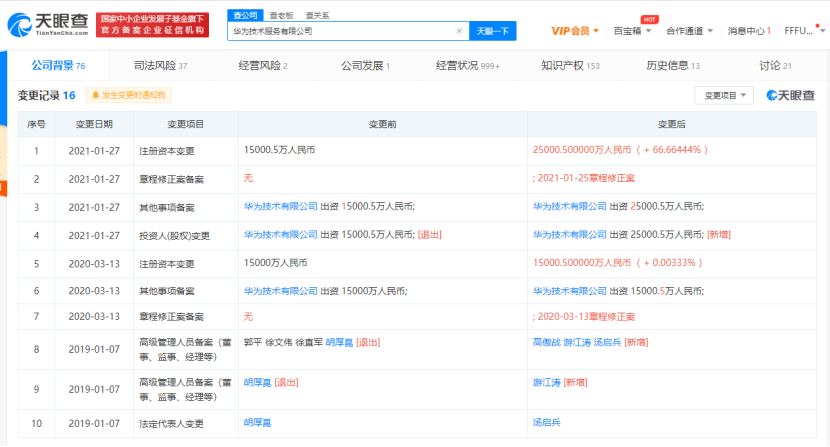The width and height of the screenshot is (830, 447).
Task: Select the 15000万人民币 cell in row 5
Action: [x=275, y=263]
